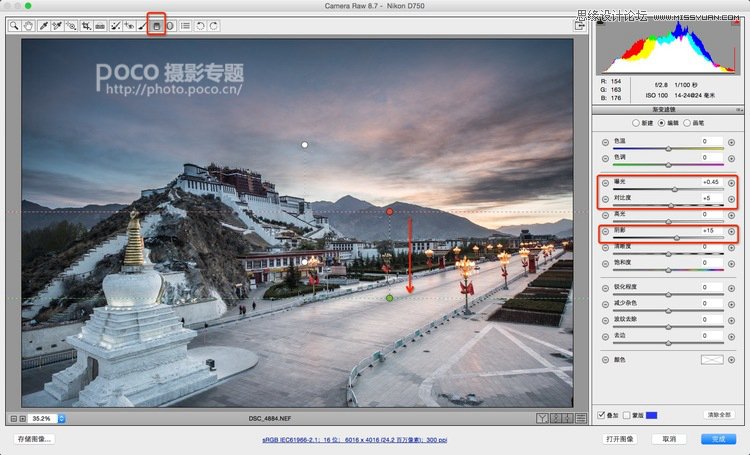Increase 色温 with plus button
Viewport: 750px width, 455px height.
click(x=731, y=143)
